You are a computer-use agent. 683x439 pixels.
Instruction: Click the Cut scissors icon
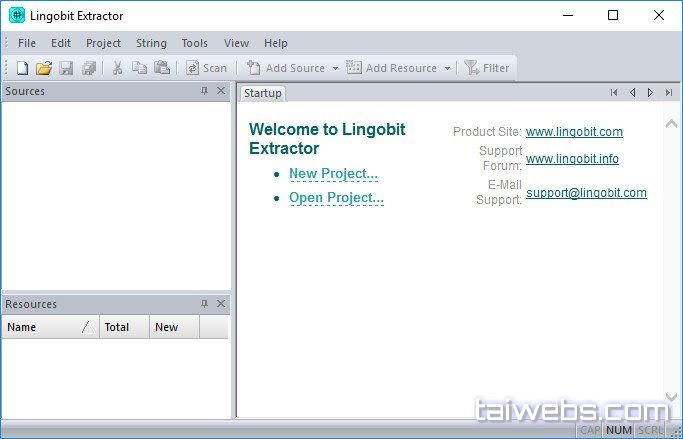[117, 68]
